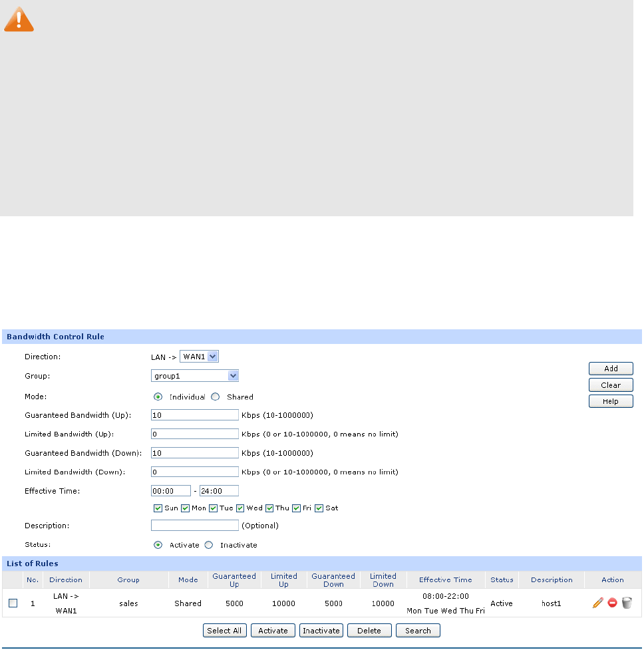Click the Add button

click(x=611, y=369)
